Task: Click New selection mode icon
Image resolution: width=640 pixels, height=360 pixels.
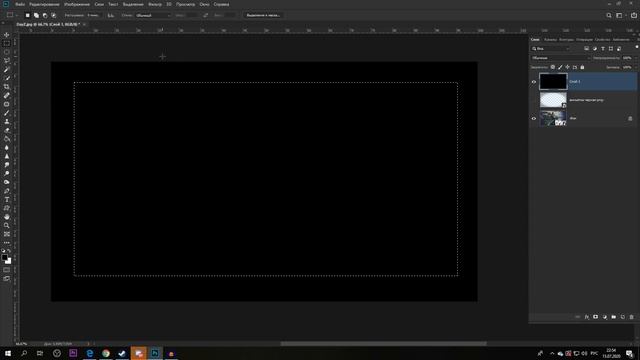Action: [27, 16]
